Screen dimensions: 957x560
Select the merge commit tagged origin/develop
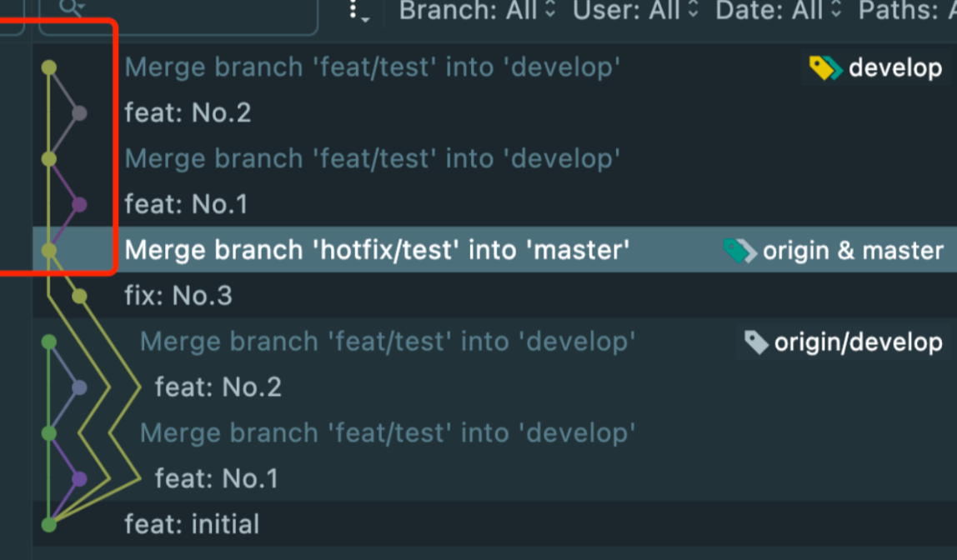click(494, 342)
